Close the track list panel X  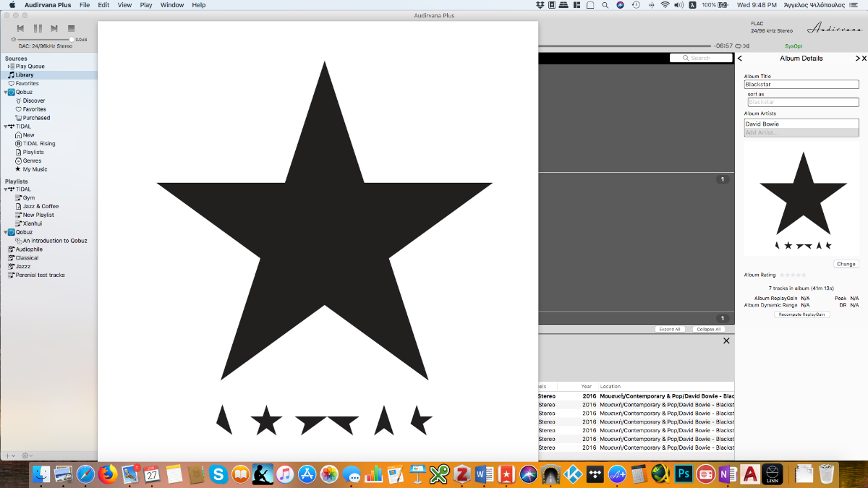coord(726,341)
